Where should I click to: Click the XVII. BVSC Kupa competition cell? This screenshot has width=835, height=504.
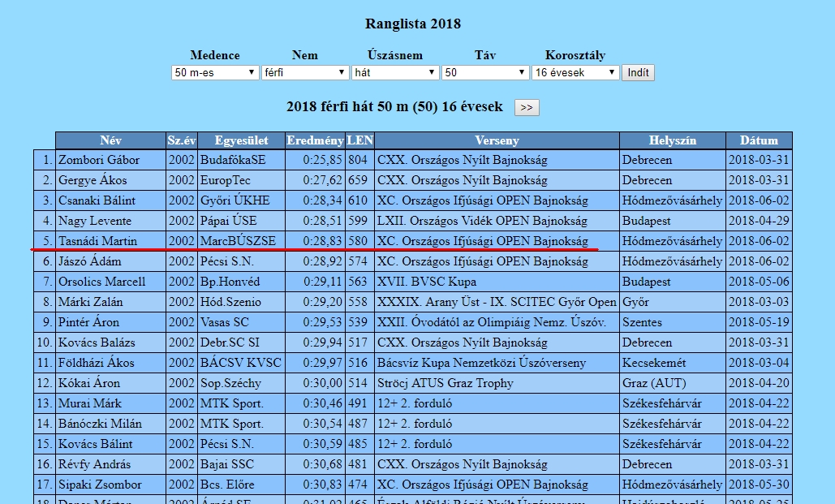(427, 282)
